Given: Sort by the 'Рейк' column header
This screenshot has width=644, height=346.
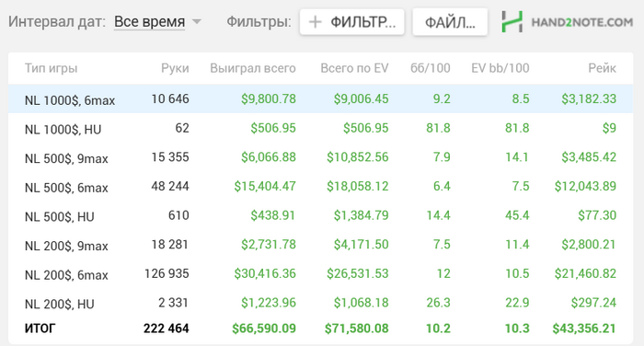Looking at the screenshot, I should (602, 68).
